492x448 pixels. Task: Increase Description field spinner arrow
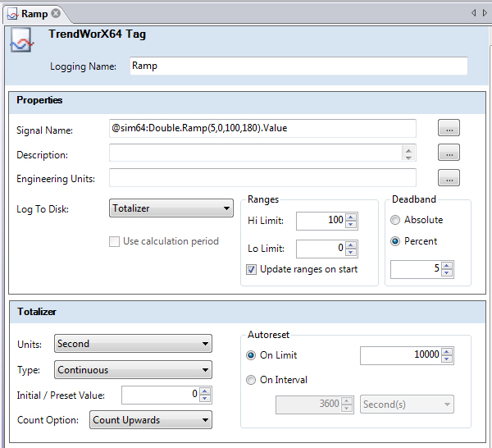point(408,150)
